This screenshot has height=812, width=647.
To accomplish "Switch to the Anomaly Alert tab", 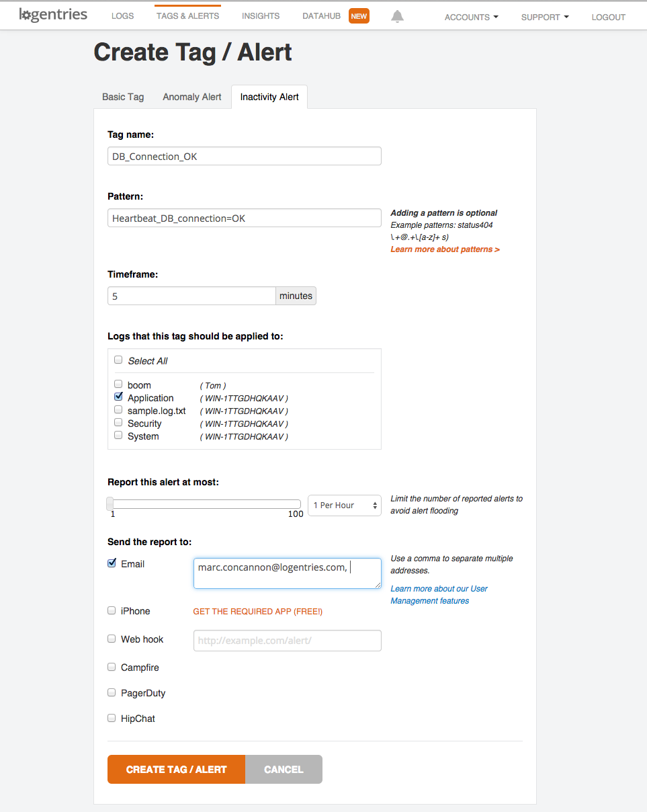I will pos(191,97).
